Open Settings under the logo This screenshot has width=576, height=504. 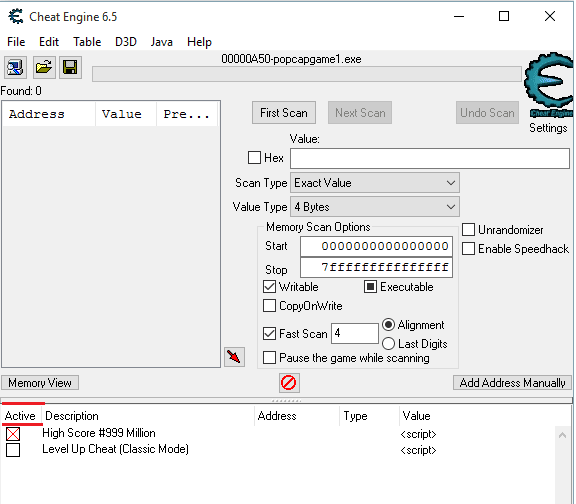pyautogui.click(x=548, y=128)
